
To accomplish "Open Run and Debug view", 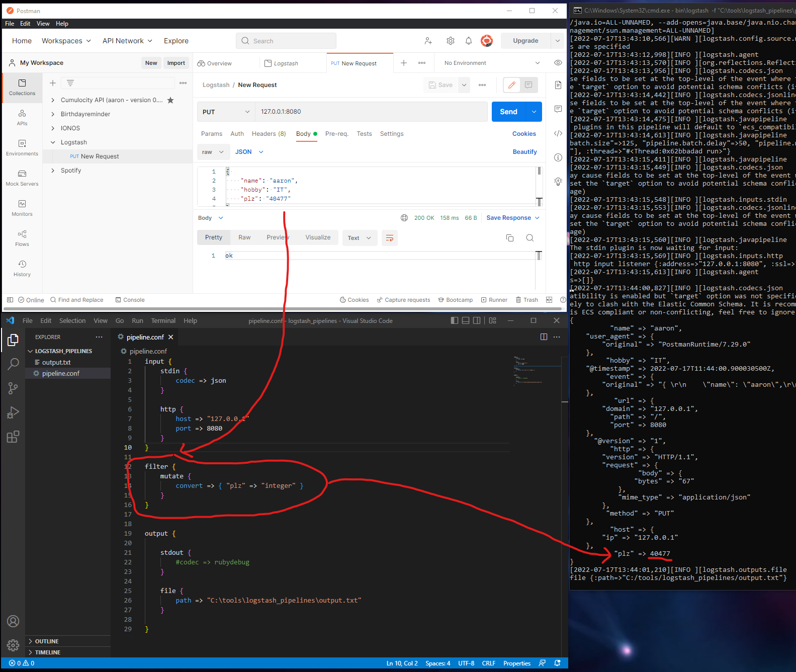I will (13, 412).
